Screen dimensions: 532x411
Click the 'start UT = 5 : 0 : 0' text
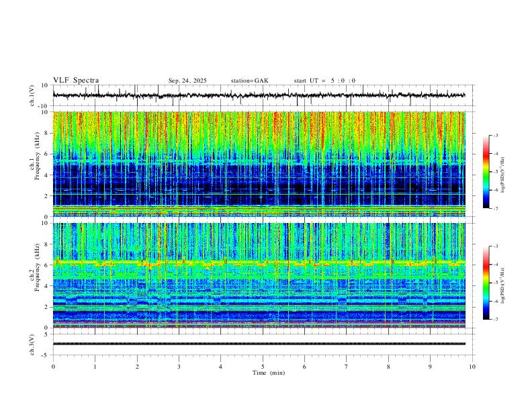pos(324,81)
